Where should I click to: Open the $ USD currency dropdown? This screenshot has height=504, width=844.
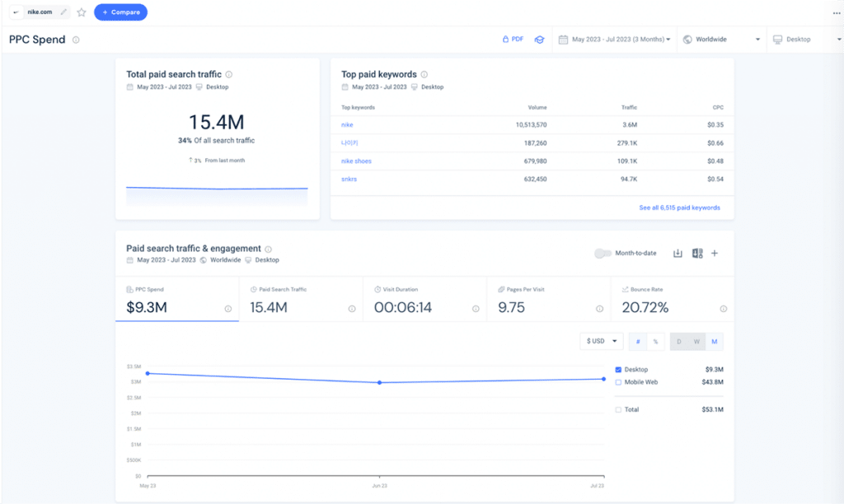click(601, 341)
